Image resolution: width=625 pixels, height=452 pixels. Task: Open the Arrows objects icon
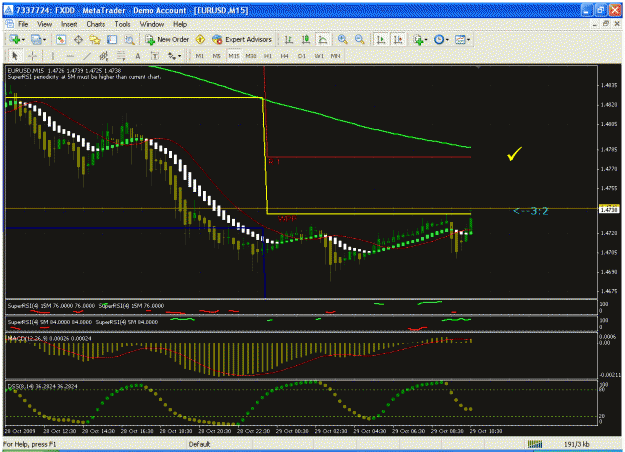(x=172, y=56)
